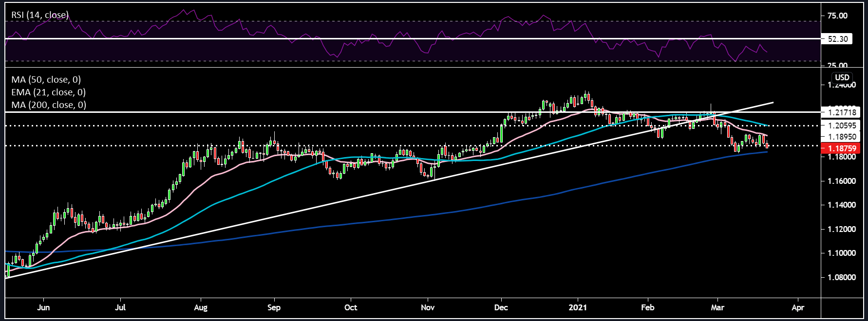The width and height of the screenshot is (868, 321).
Task: Click the 1.08000 price scale value
Action: coord(842,277)
